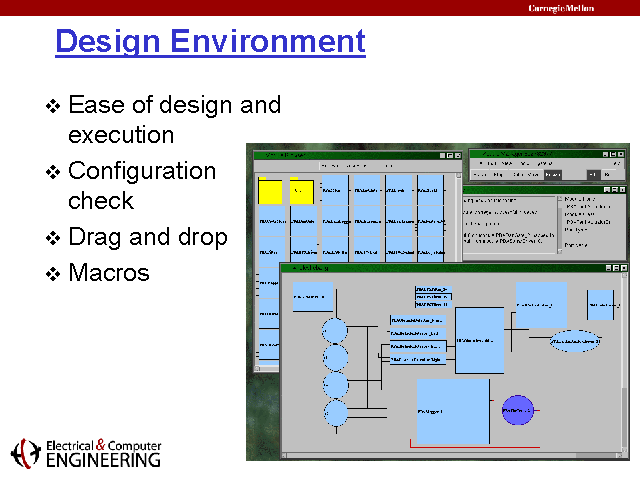Click the leftmost button in the small toolbar window
The image size is (640, 480).
[480, 174]
